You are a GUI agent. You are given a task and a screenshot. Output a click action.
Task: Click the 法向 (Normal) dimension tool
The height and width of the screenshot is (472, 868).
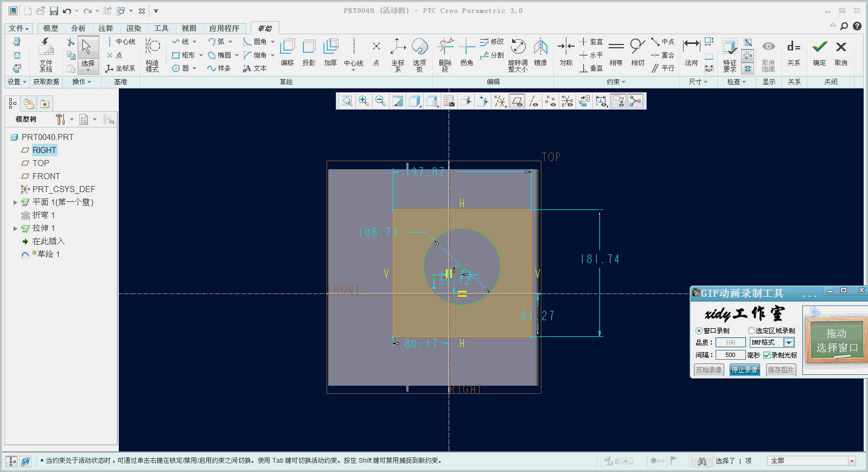691,53
